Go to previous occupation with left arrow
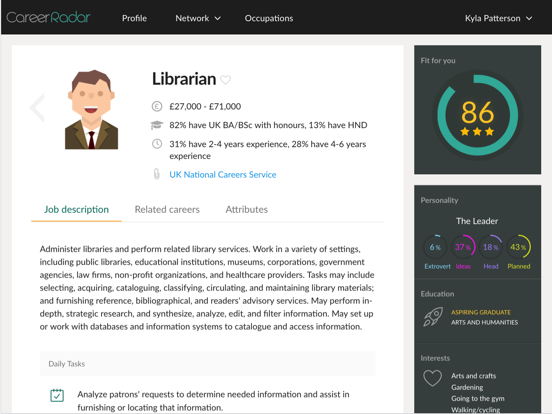 click(x=37, y=108)
